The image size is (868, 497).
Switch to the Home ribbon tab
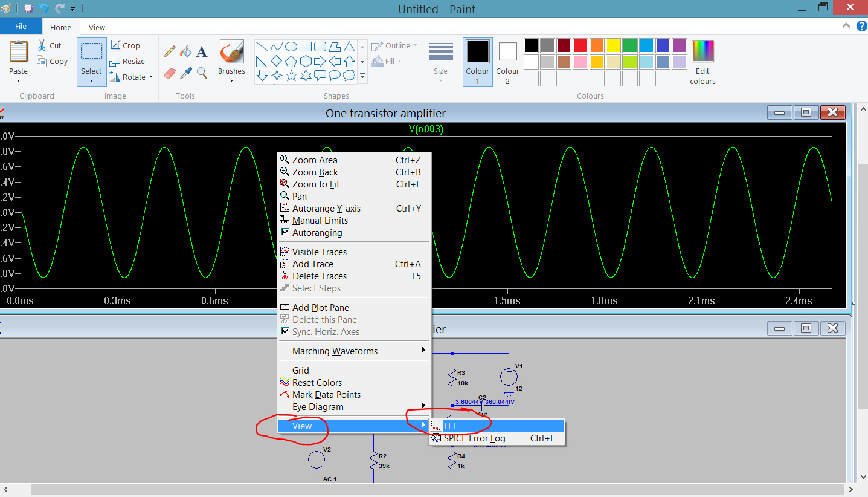[60, 27]
